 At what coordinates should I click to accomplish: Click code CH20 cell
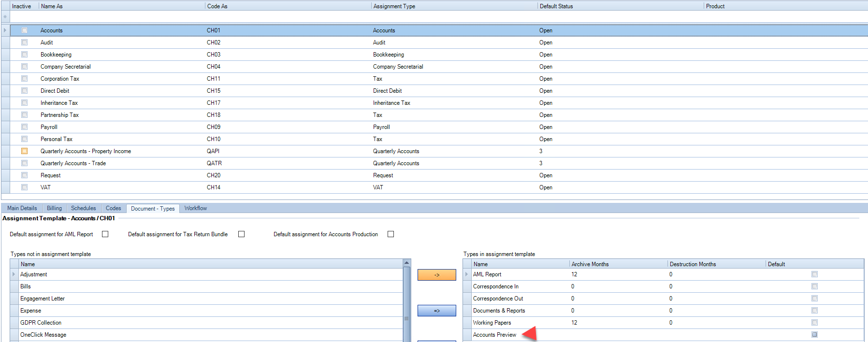coord(214,175)
